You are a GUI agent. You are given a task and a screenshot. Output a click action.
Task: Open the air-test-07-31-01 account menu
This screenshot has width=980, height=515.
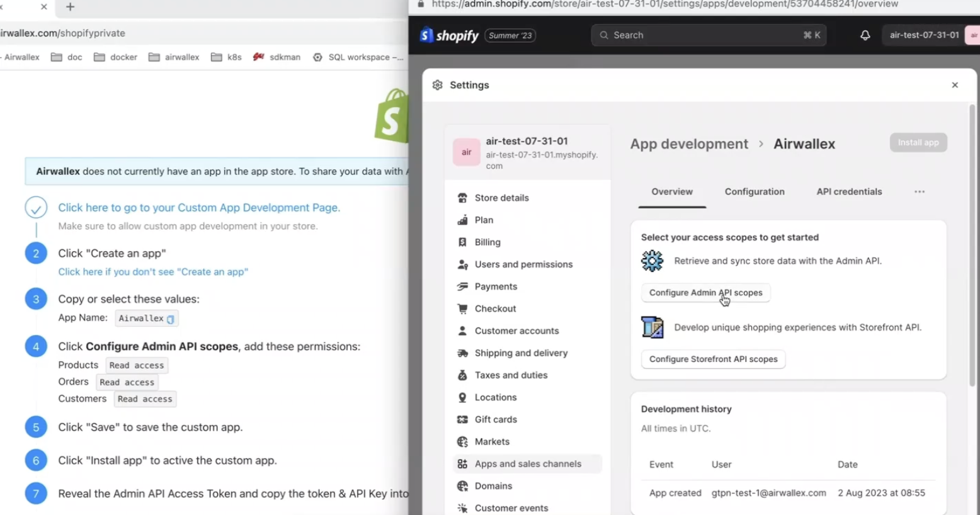[x=924, y=35]
